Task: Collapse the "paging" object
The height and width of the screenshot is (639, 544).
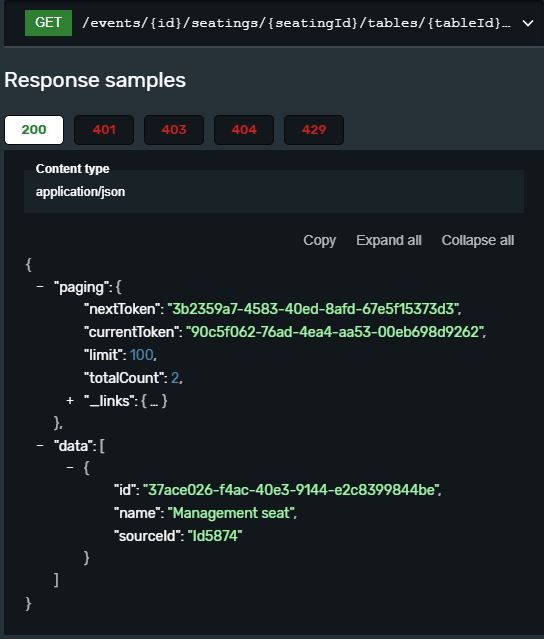Action: 40,287
